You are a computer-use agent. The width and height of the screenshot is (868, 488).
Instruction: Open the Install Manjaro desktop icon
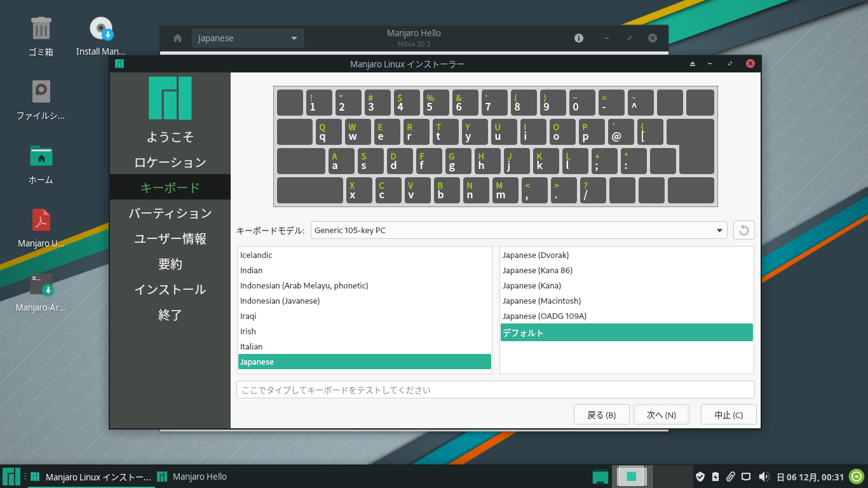(x=101, y=29)
